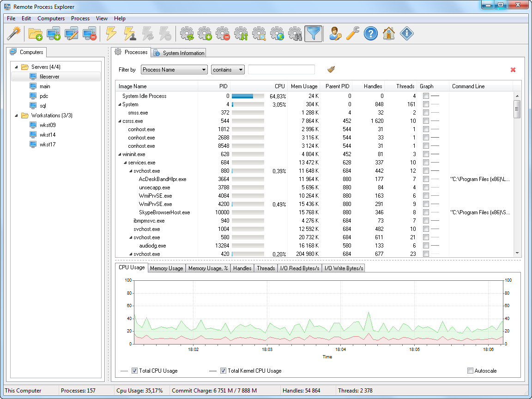Screen dimensions: 532x399
Task: Click the blue question mark help icon
Action: click(x=370, y=33)
